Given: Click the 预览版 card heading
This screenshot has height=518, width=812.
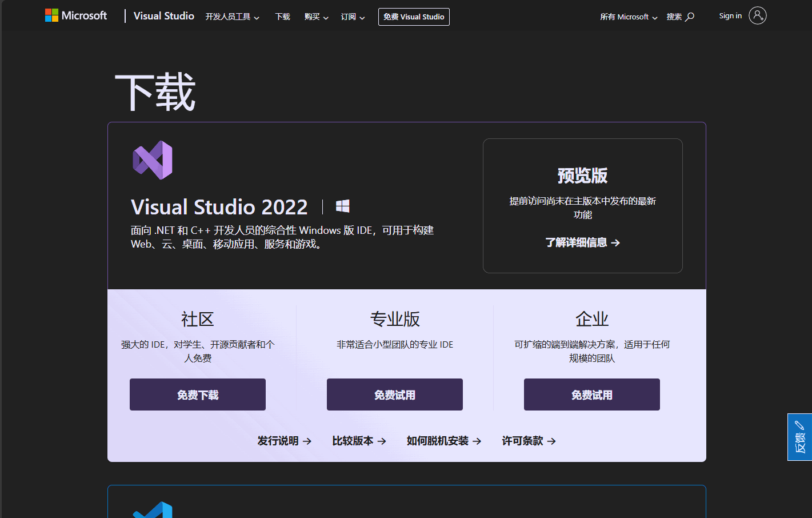Looking at the screenshot, I should 582,176.
